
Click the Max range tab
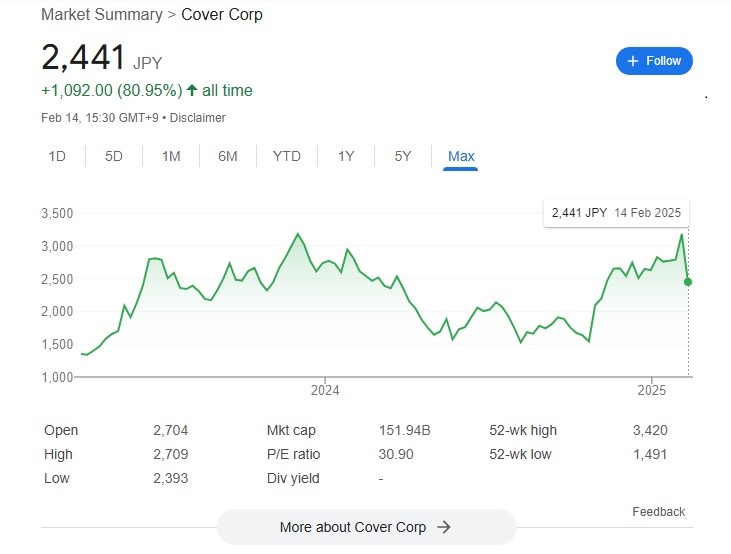click(x=461, y=156)
